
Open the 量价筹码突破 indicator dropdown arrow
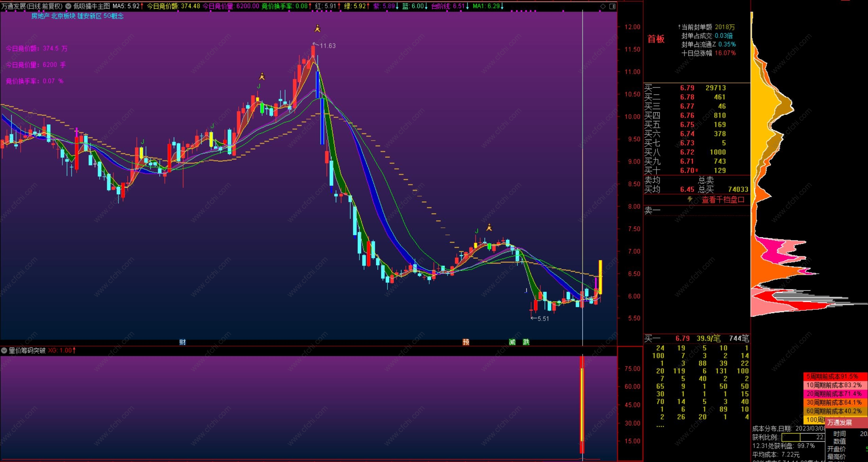(4, 350)
